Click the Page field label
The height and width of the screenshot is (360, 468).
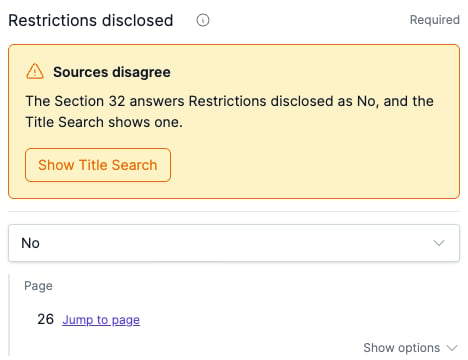tap(38, 286)
